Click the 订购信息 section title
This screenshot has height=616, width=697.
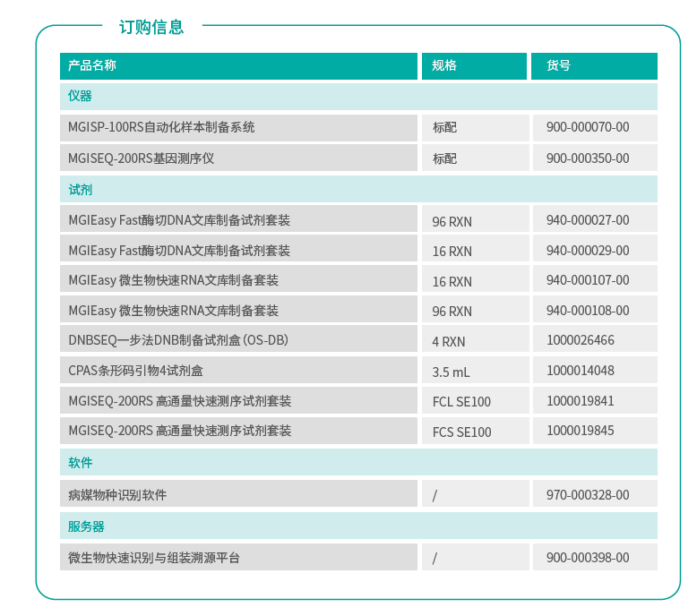151,27
